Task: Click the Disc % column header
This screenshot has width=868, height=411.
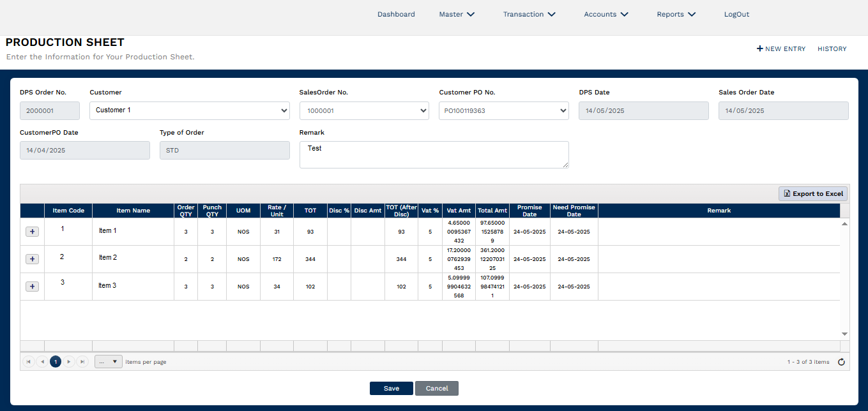Action: [339, 211]
